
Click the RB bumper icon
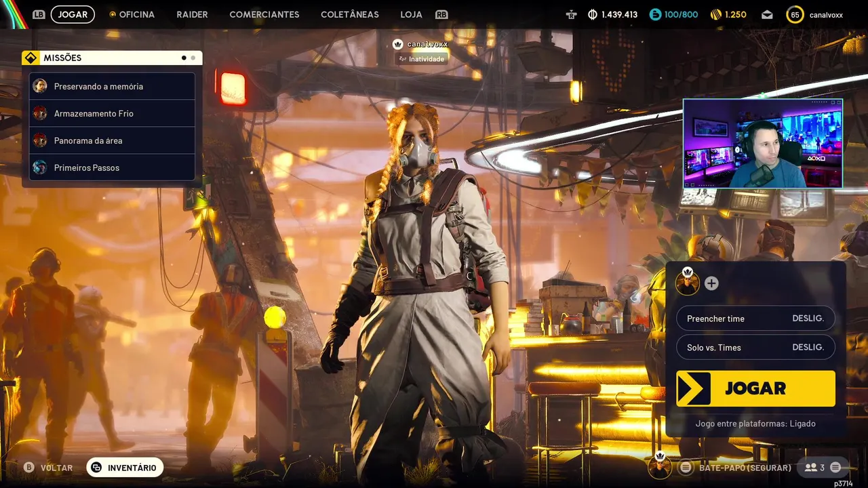point(441,14)
